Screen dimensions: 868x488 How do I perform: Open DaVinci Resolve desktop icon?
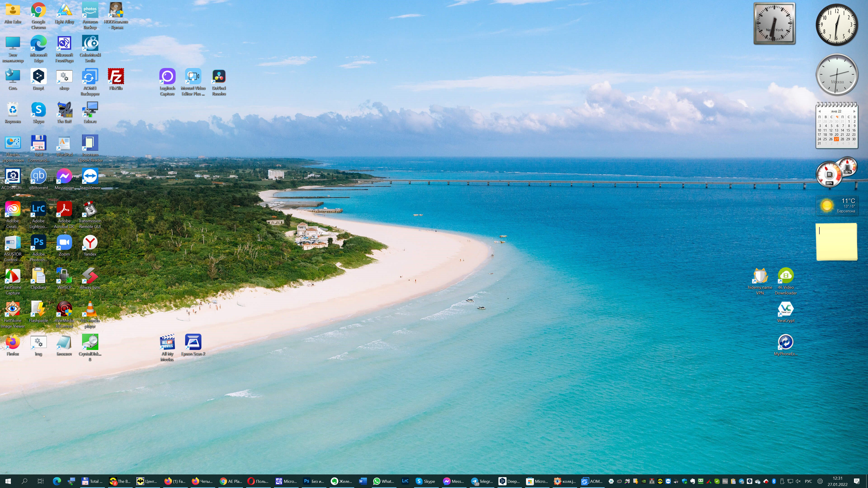[x=219, y=77]
